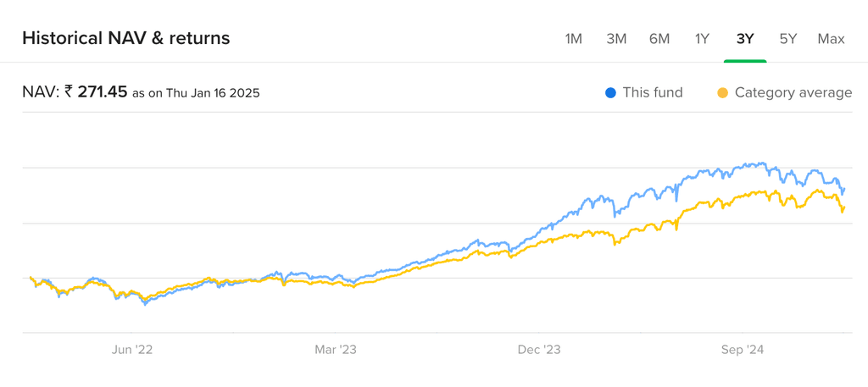
Task: Click the Historical NAV & returns heading
Action: [x=125, y=38]
